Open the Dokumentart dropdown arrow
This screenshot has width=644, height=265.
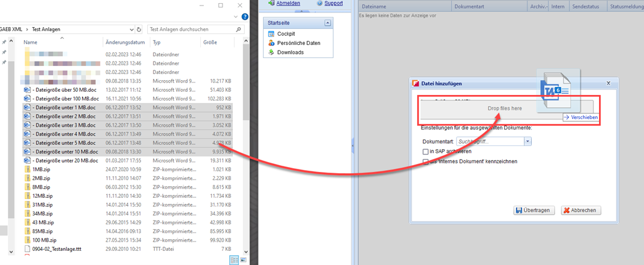[528, 141]
